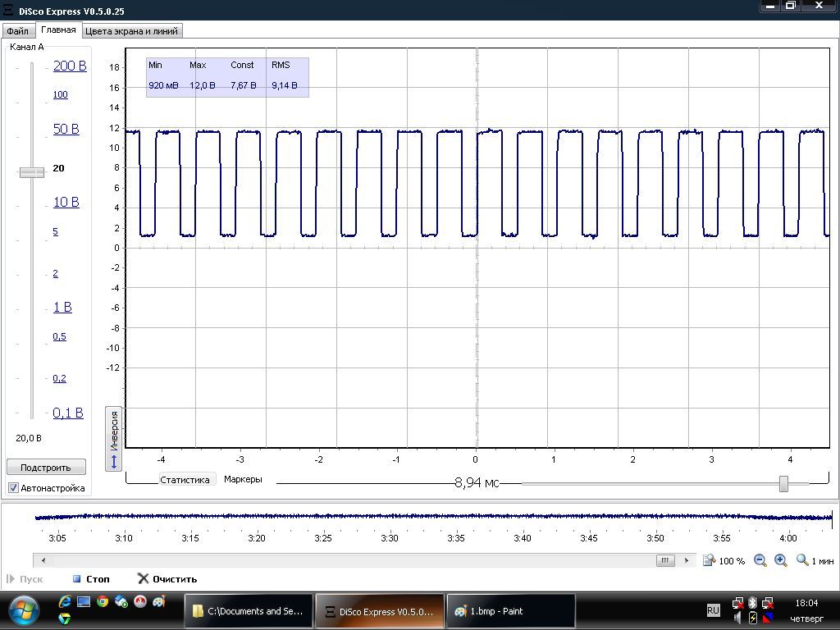Viewport: 840px width, 630px height.
Task: Launch Google Chrome from quick launch
Action: pyautogui.click(x=103, y=601)
